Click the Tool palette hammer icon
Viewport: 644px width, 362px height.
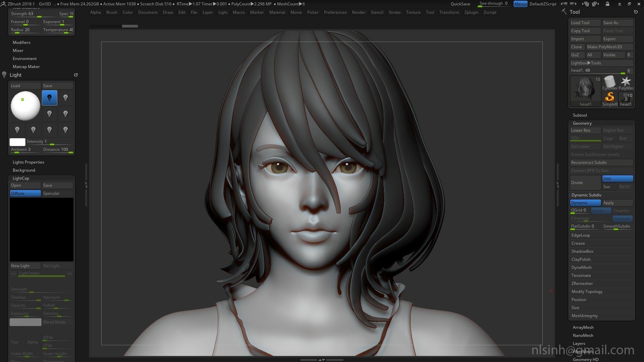point(564,12)
